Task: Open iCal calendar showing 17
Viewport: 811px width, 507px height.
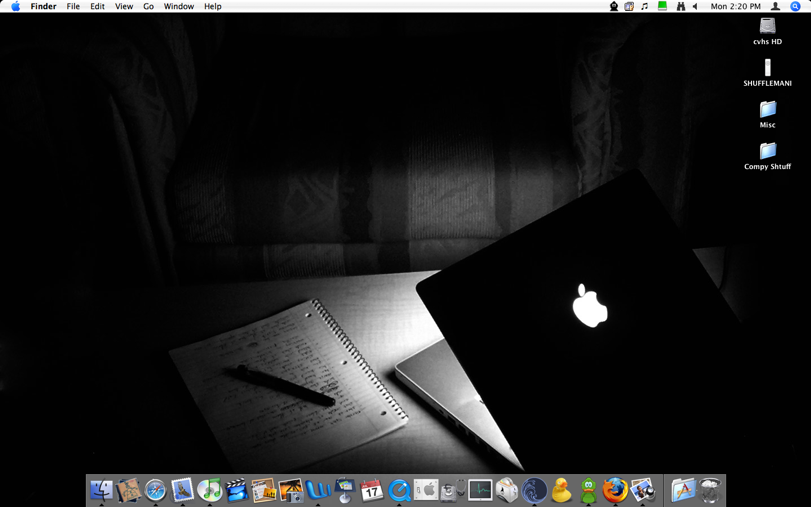Action: point(371,490)
